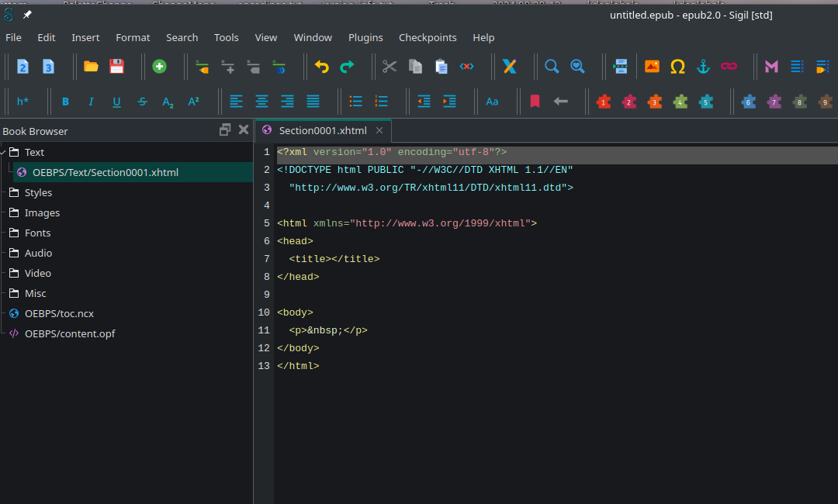The image size is (838, 504).
Task: Click the Insert ID anchor icon
Action: pos(703,67)
